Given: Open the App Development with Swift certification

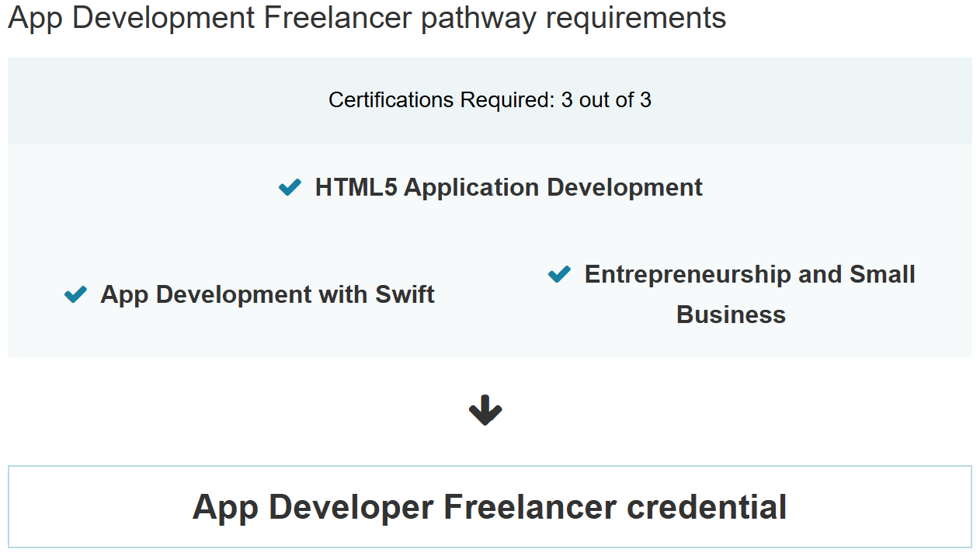Looking at the screenshot, I should tap(267, 294).
